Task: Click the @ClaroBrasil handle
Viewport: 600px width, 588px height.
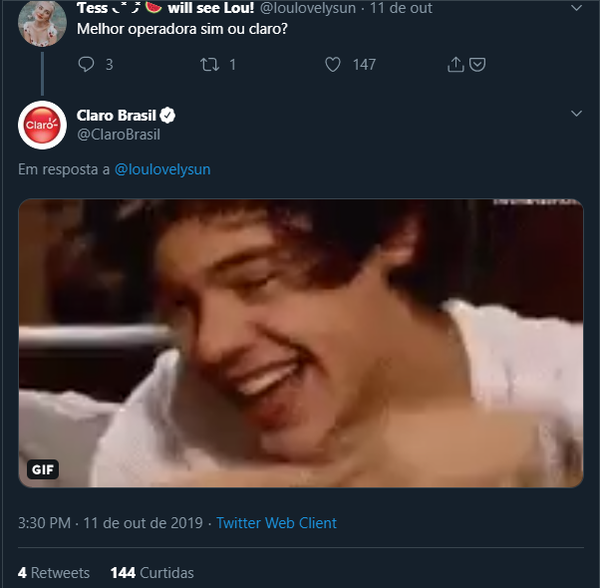Action: pyautogui.click(x=118, y=134)
